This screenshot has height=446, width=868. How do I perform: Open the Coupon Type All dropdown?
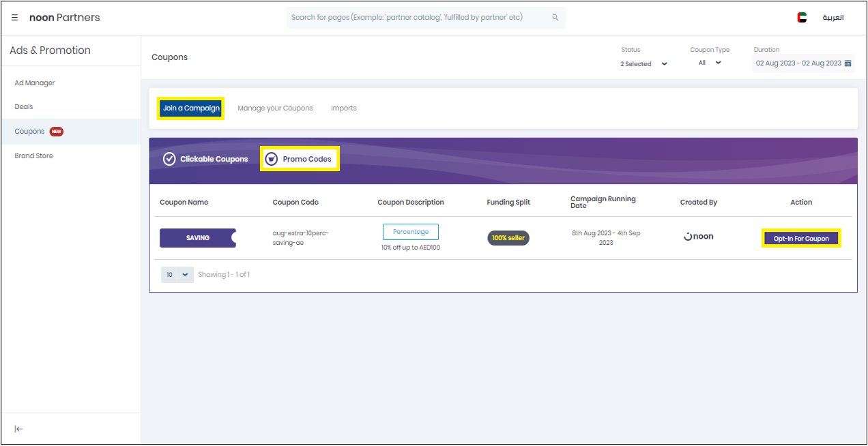point(710,63)
